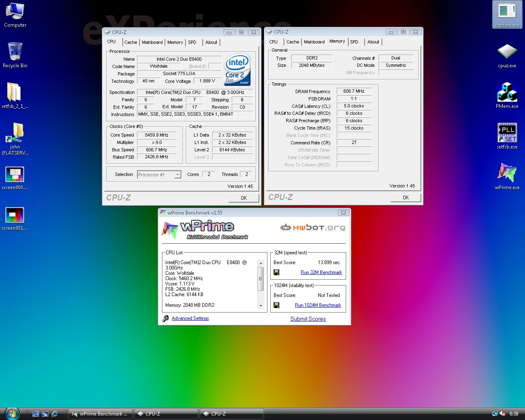Switch to wPrime Benchmark taskbar button
This screenshot has height=420, width=525.
click(100, 414)
